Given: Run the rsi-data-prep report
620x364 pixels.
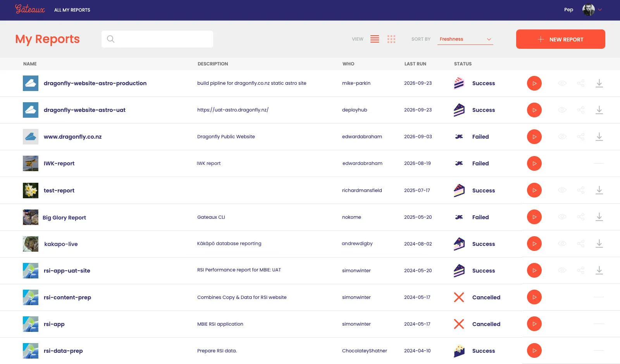Looking at the screenshot, I should tap(534, 350).
